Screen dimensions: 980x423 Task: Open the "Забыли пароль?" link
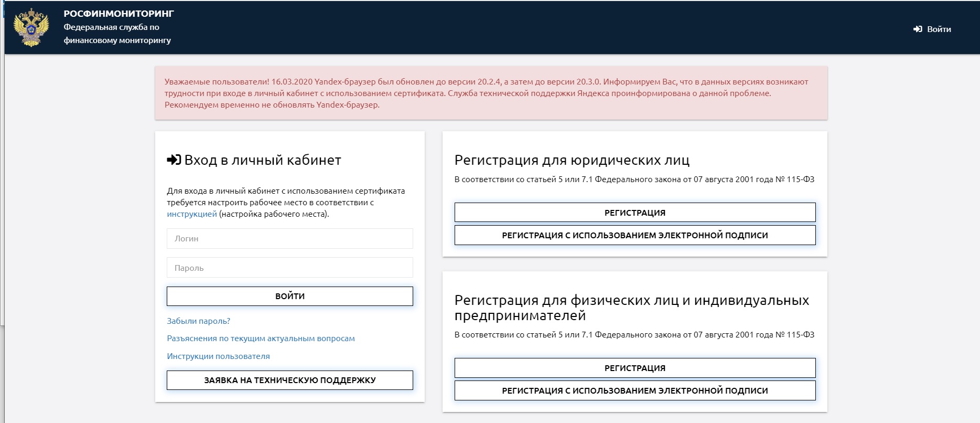point(199,321)
